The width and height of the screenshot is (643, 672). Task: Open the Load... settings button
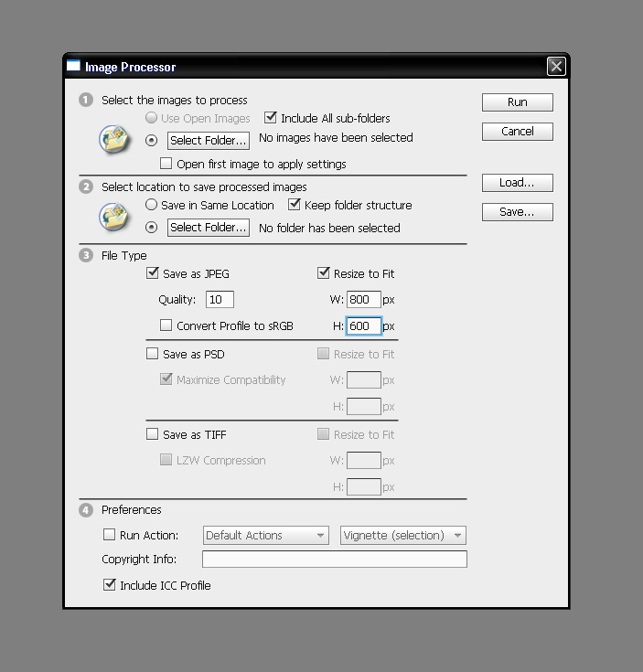click(518, 183)
